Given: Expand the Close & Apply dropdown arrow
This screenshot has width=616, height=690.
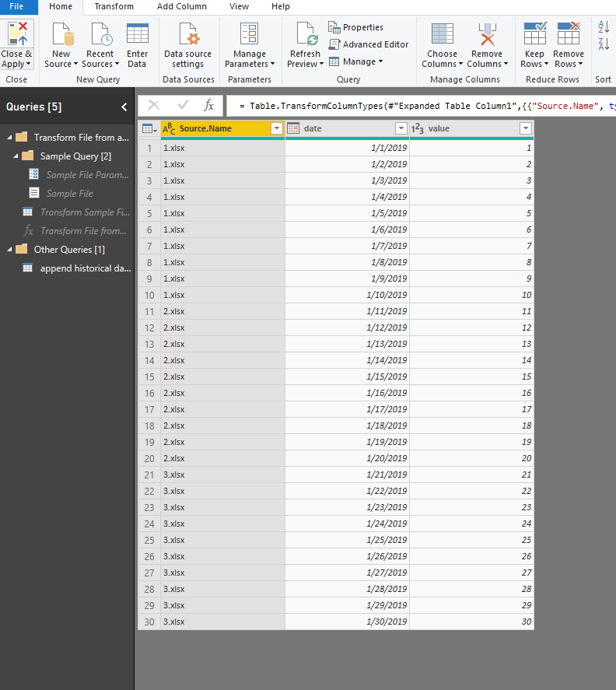Looking at the screenshot, I should (x=29, y=65).
